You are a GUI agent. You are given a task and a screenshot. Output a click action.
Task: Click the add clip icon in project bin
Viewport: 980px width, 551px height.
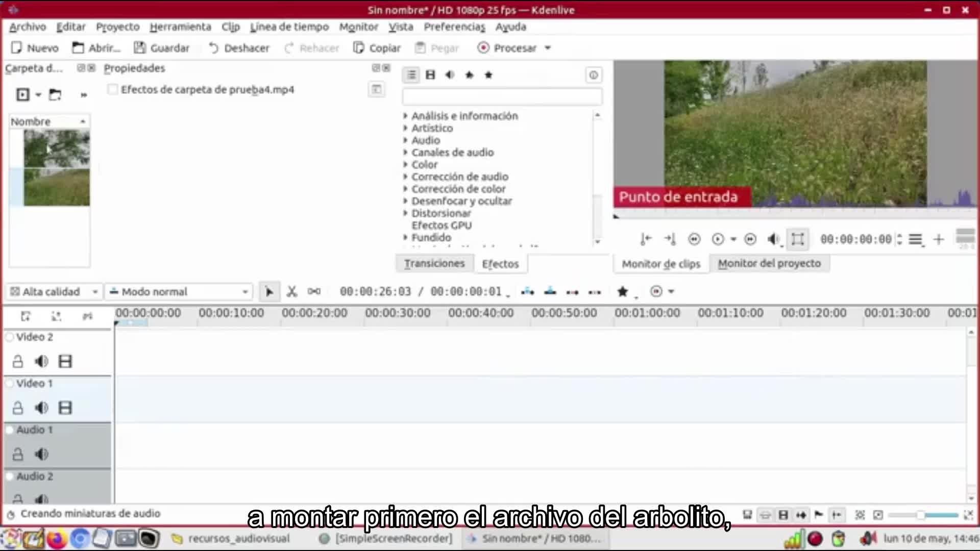pyautogui.click(x=23, y=94)
